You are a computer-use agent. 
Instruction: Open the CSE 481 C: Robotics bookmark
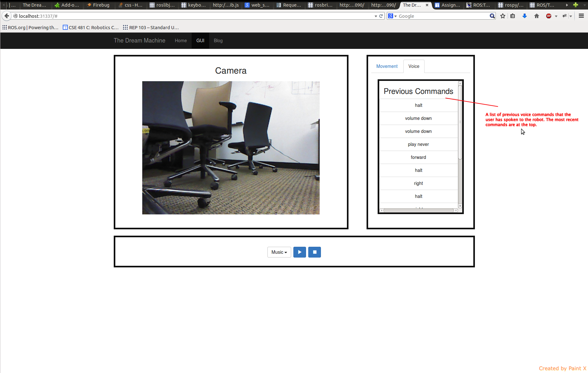click(91, 28)
